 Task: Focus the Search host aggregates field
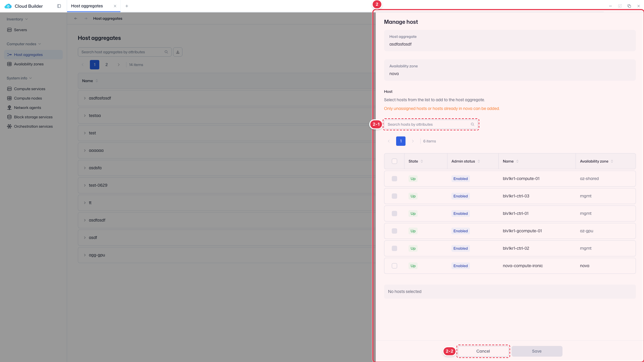pyautogui.click(x=125, y=52)
